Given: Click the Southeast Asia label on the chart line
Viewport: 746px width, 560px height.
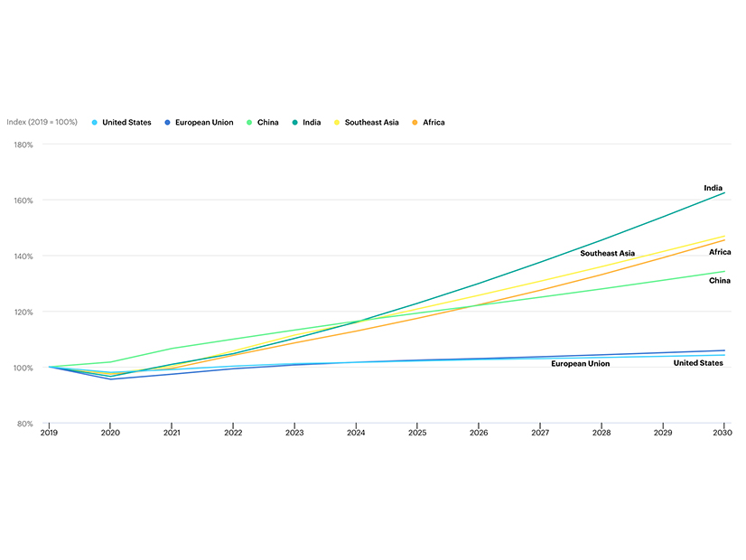Looking at the screenshot, I should tap(607, 254).
